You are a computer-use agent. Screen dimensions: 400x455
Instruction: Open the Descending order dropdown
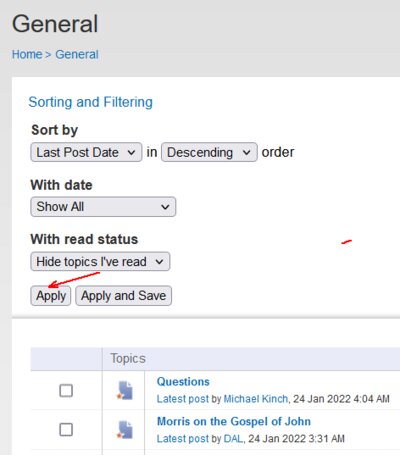(x=209, y=152)
